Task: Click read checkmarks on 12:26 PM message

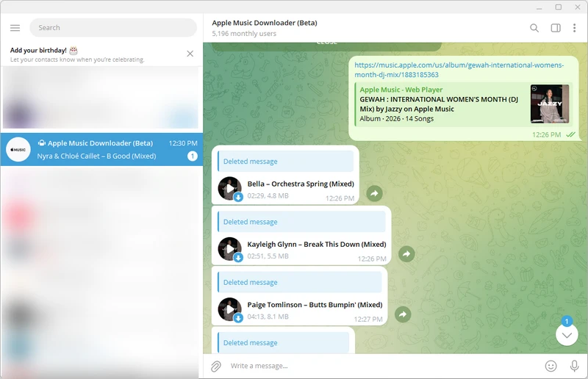Action: pos(570,134)
